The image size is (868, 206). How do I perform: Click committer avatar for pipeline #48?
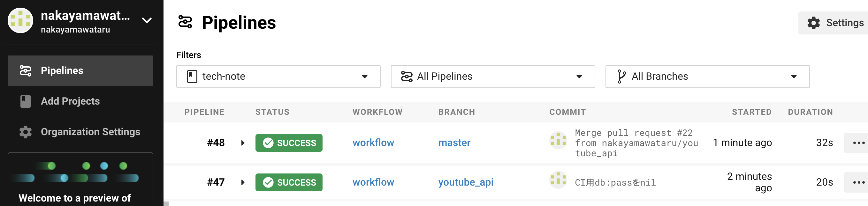click(x=558, y=140)
